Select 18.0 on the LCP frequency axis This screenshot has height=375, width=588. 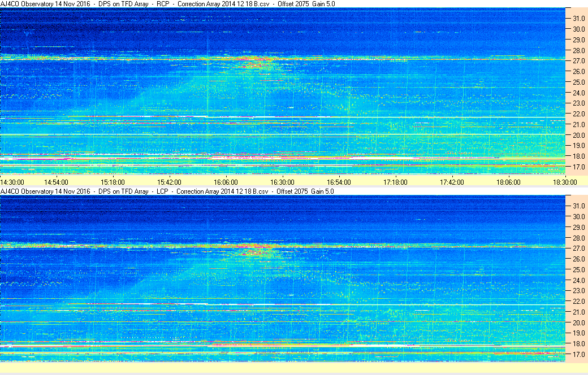[578, 344]
